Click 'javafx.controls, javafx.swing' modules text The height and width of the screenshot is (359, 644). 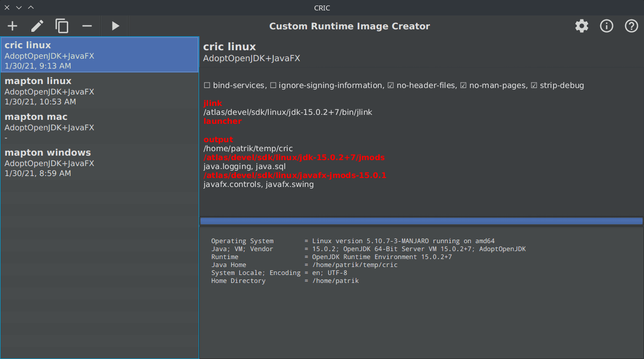pyautogui.click(x=258, y=184)
